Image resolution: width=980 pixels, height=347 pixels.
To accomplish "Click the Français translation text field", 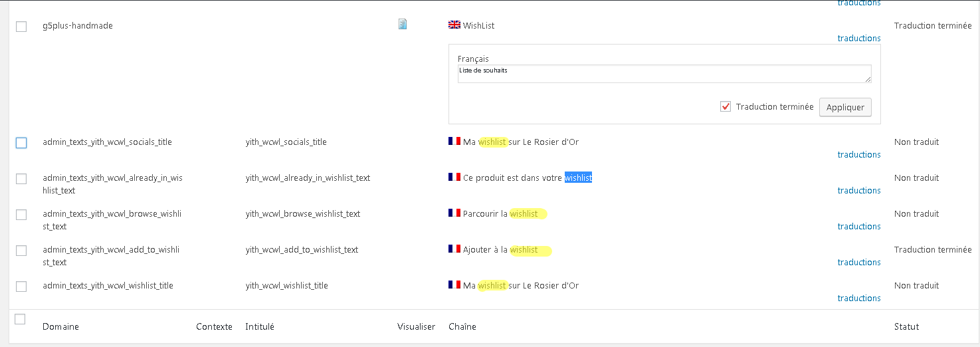I will [664, 74].
